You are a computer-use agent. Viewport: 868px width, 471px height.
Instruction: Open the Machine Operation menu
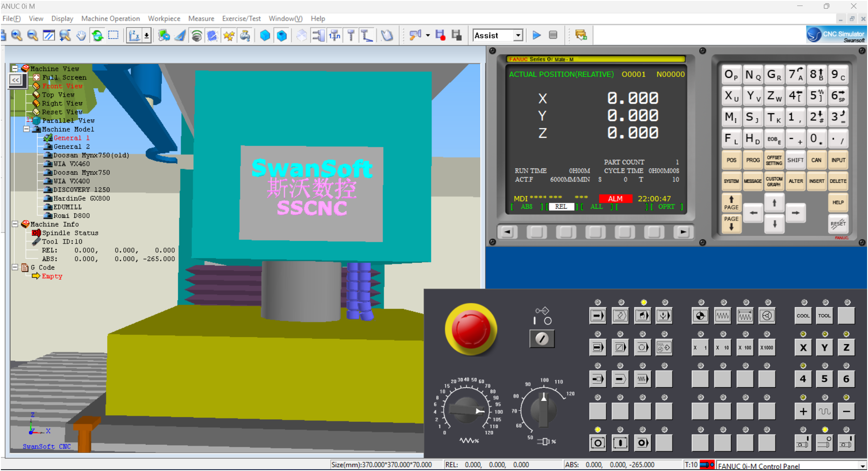[x=110, y=18]
